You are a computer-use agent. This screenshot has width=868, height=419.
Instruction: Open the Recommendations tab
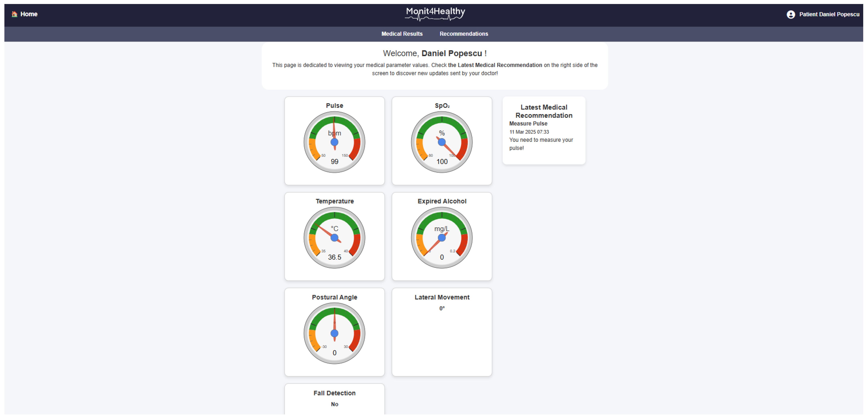point(464,34)
